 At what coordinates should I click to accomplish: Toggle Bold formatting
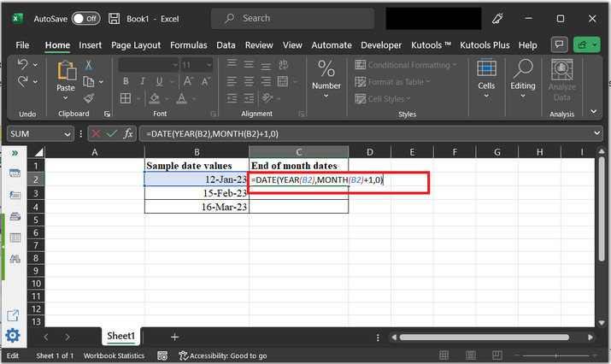(126, 81)
